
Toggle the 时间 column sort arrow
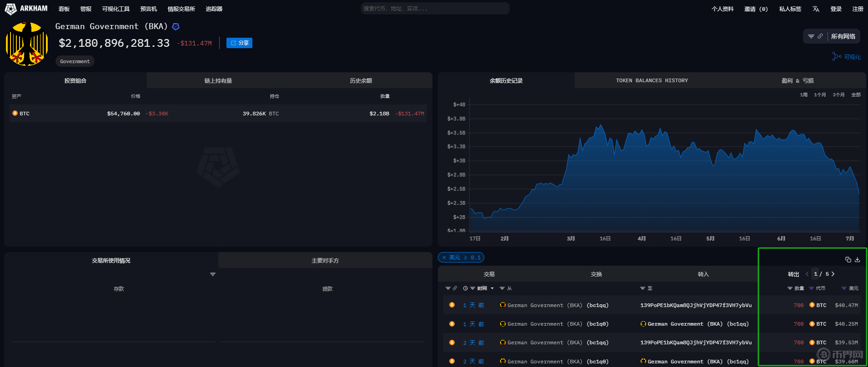(x=492, y=288)
